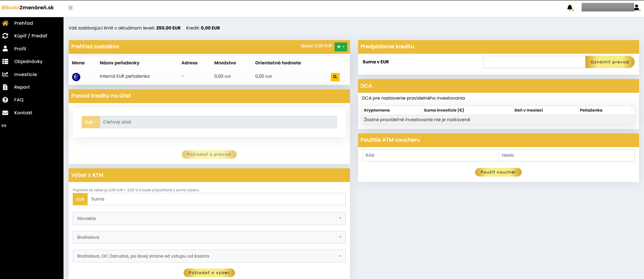Image resolution: width=644 pixels, height=279 pixels.
Task: Open Objednávky in the sidebar
Action: [28, 61]
